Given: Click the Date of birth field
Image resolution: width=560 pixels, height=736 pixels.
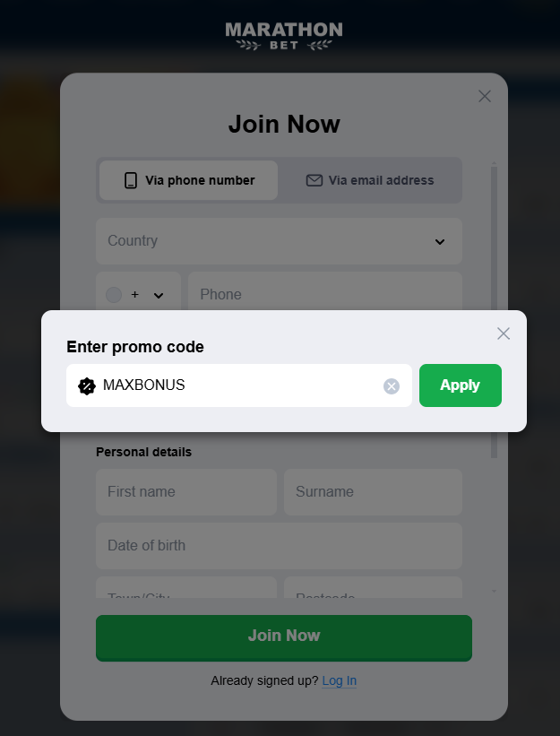Looking at the screenshot, I should [x=279, y=545].
